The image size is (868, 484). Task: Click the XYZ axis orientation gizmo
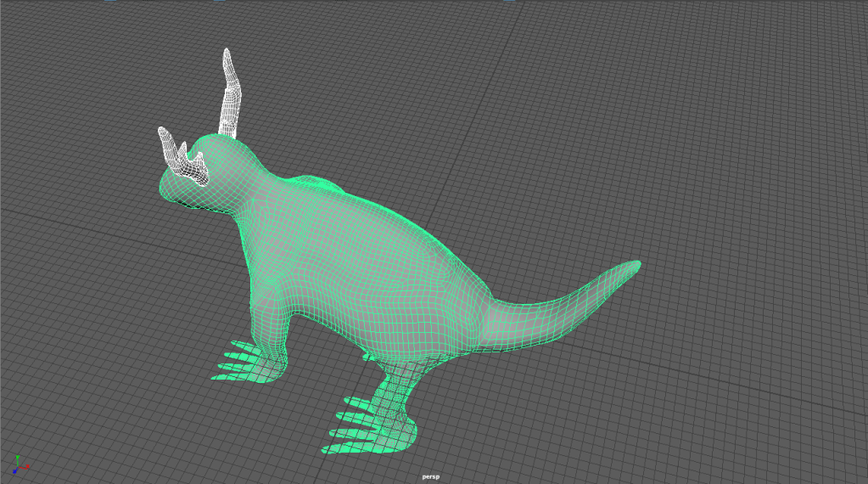click(19, 464)
